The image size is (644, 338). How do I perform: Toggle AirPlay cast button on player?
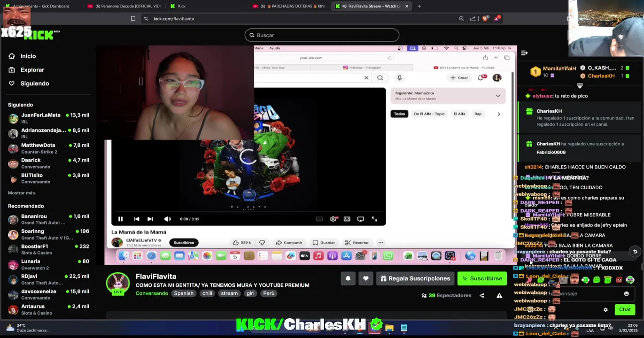pyautogui.click(x=360, y=219)
